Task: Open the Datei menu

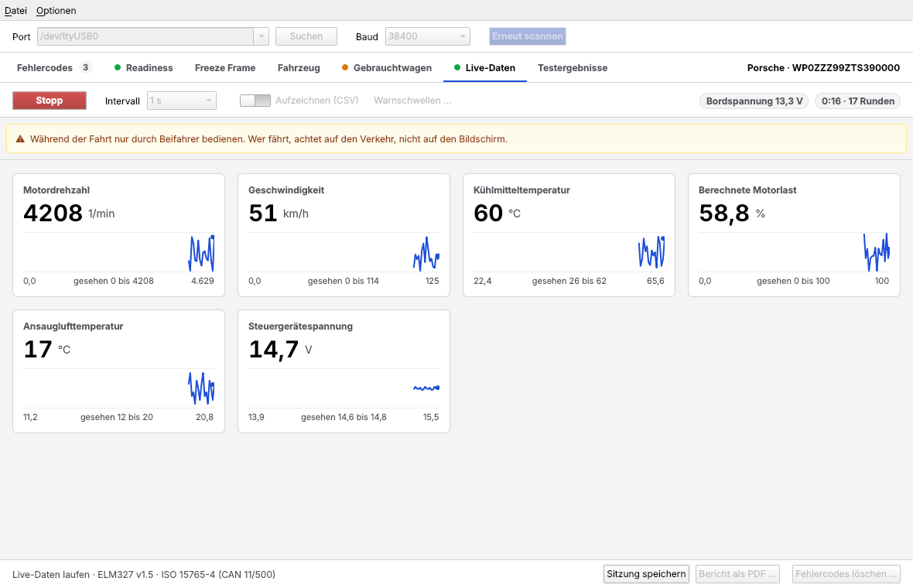Action: coord(15,11)
